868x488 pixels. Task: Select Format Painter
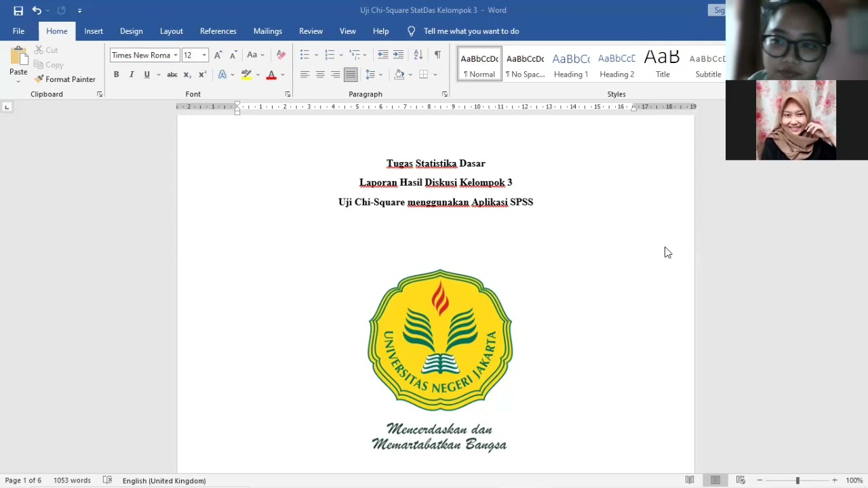point(65,79)
